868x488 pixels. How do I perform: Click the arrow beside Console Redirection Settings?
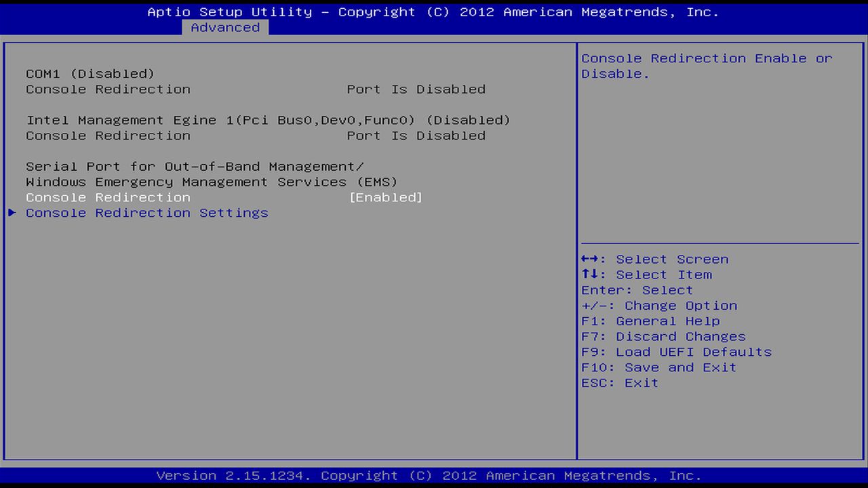click(x=12, y=213)
